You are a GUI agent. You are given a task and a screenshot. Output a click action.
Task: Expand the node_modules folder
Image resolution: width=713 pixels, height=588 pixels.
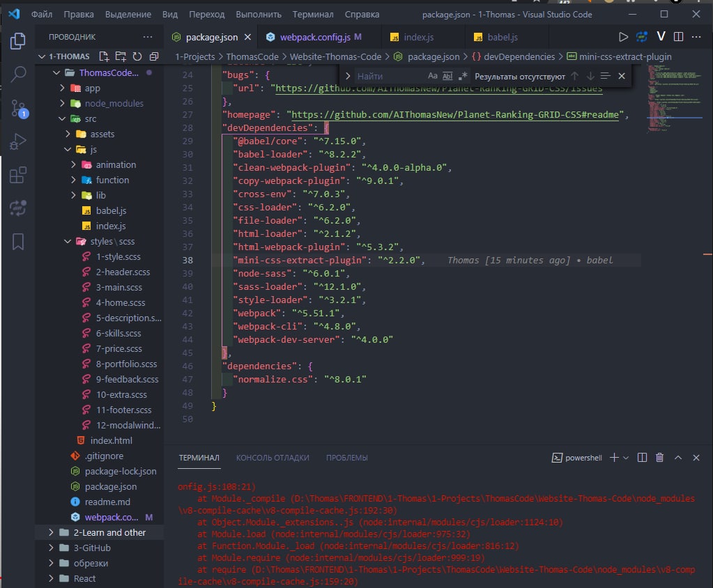(62, 104)
